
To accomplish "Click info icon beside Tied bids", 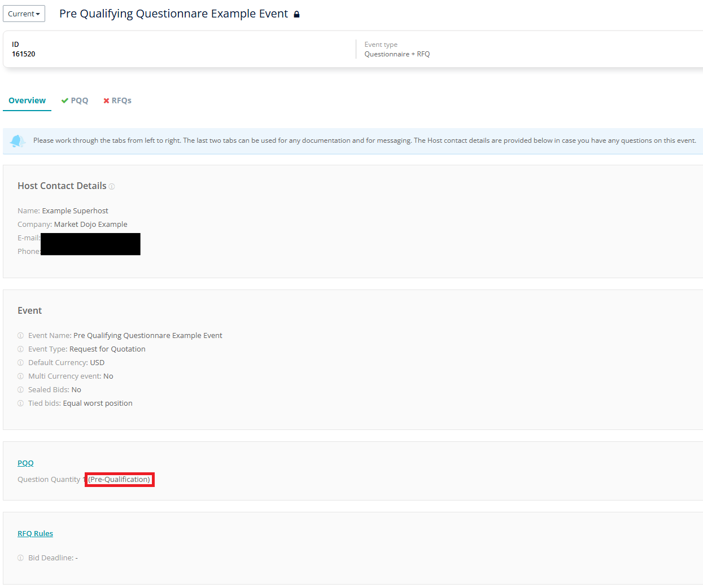I will (x=21, y=403).
